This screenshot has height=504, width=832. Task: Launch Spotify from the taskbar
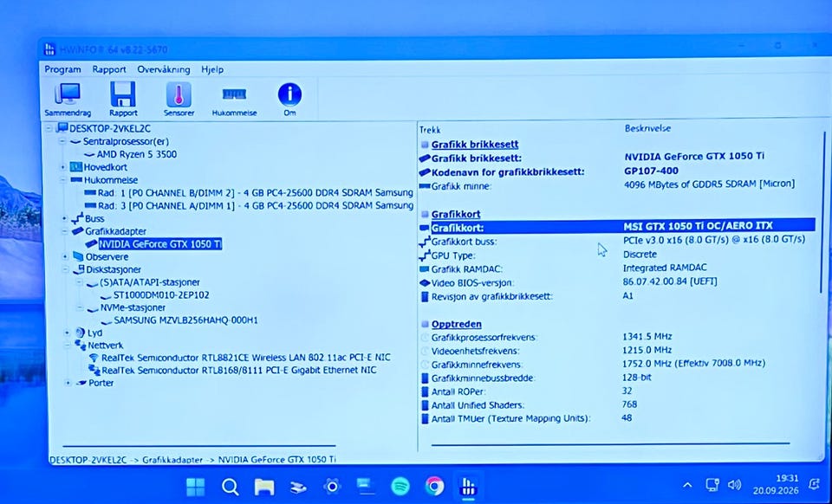click(x=400, y=486)
